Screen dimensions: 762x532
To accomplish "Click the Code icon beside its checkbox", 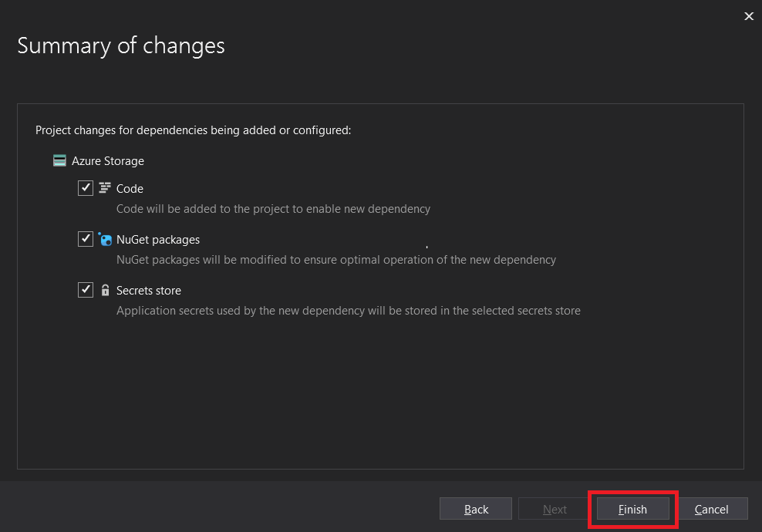I will click(x=106, y=188).
